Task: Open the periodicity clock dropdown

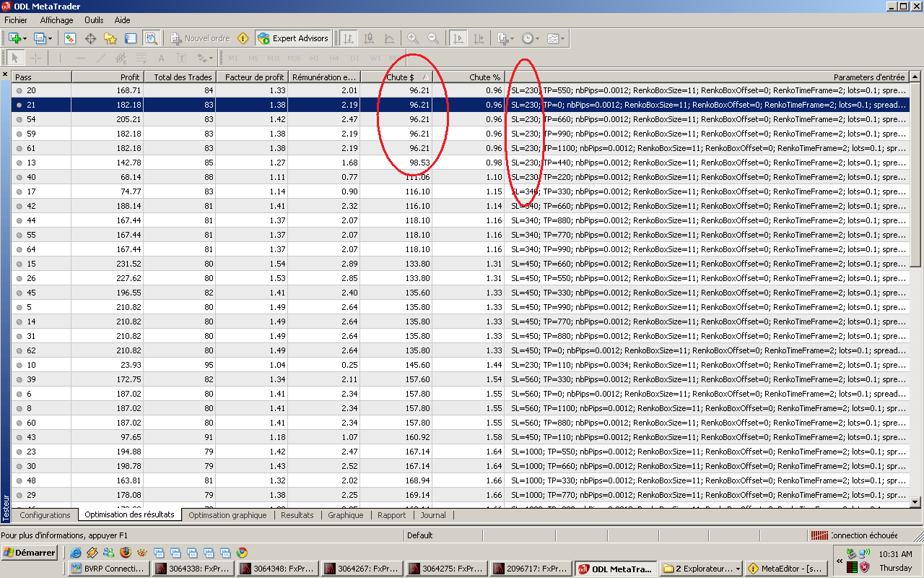Action: (x=531, y=38)
